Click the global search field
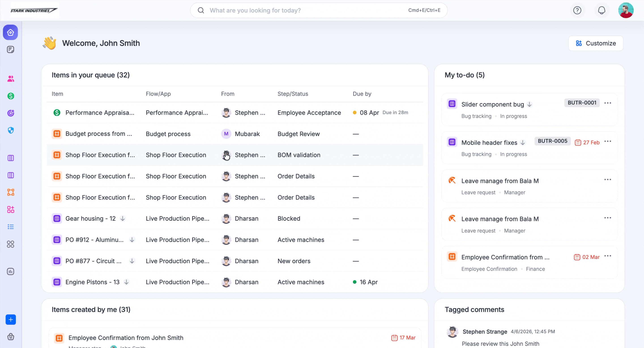The image size is (644, 348). pyautogui.click(x=300, y=10)
